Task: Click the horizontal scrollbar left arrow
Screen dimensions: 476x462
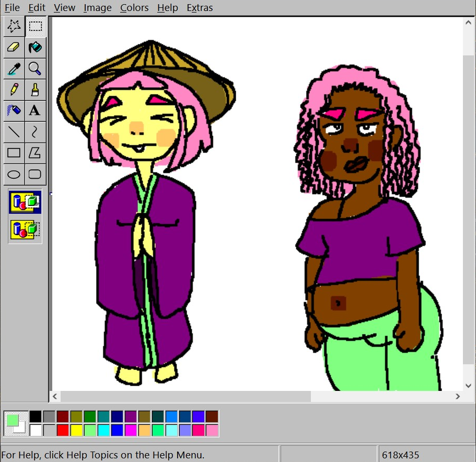Action: click(55, 397)
